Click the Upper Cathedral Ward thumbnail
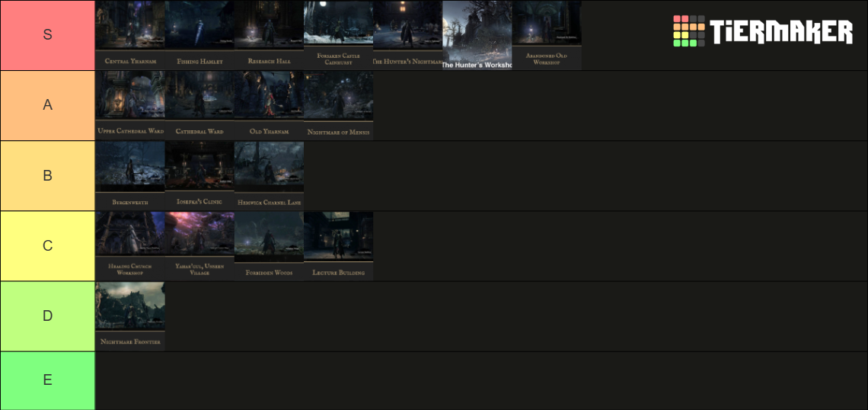868x410 pixels. 130,105
